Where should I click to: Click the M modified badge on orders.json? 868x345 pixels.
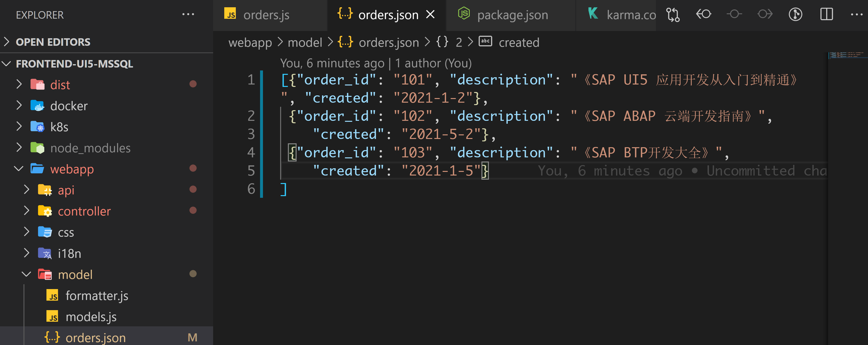(x=192, y=337)
